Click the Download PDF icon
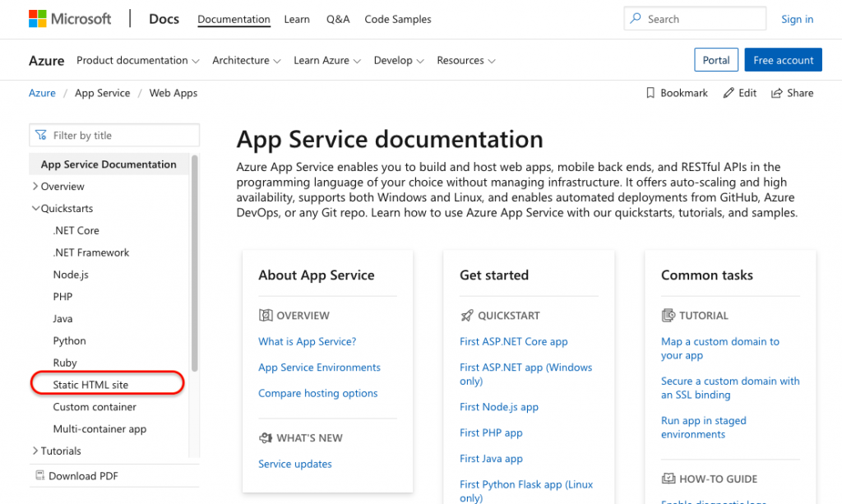 (39, 475)
